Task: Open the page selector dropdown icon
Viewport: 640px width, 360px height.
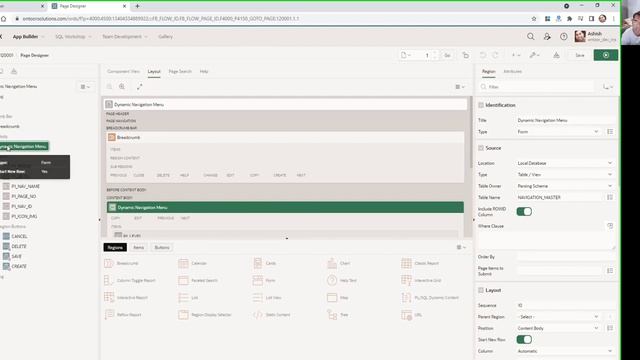Action: 405,55
